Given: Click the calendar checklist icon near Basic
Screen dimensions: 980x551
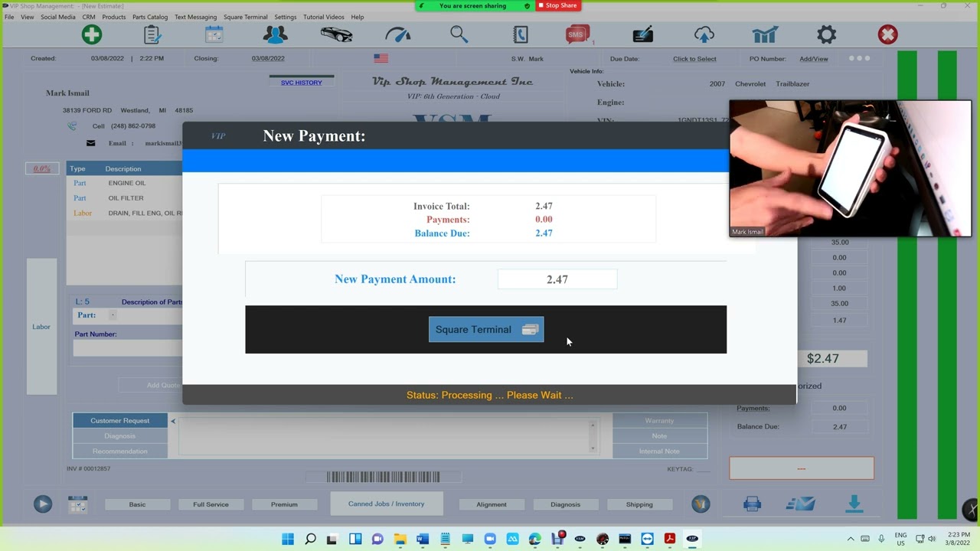Looking at the screenshot, I should click(77, 504).
